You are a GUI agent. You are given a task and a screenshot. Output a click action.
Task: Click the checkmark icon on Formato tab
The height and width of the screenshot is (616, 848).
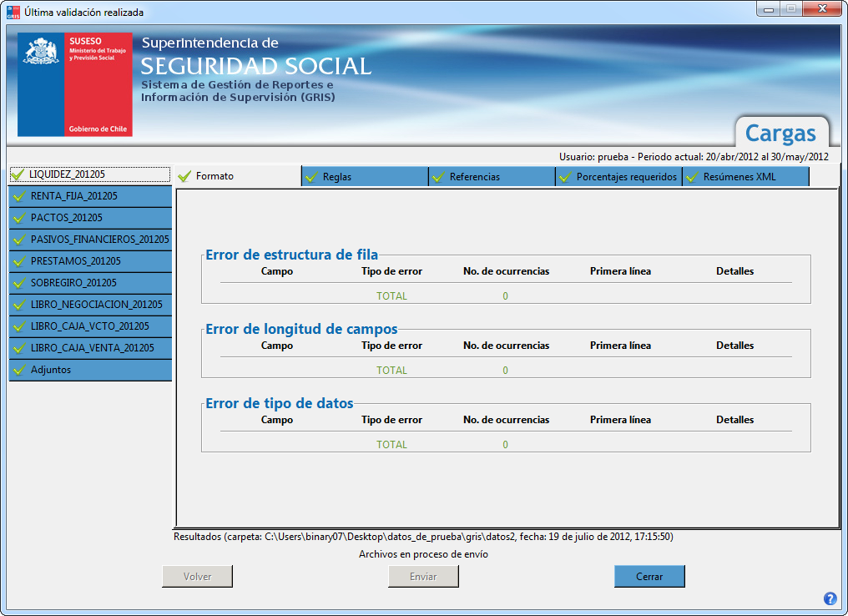[x=184, y=176]
